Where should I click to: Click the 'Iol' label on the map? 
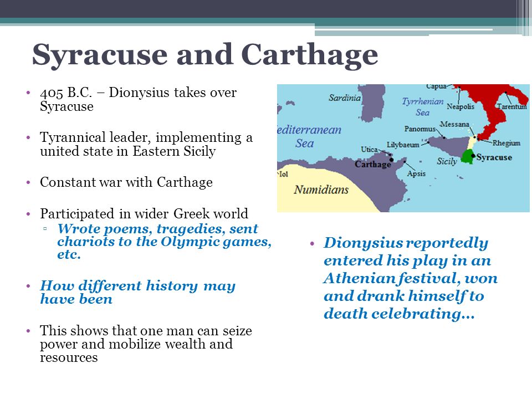(283, 175)
